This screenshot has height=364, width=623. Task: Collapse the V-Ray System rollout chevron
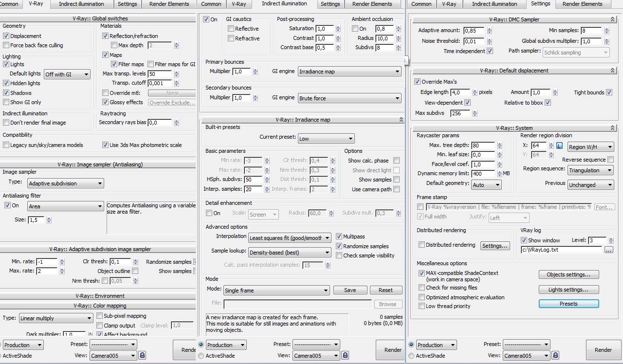pyautogui.click(x=612, y=128)
